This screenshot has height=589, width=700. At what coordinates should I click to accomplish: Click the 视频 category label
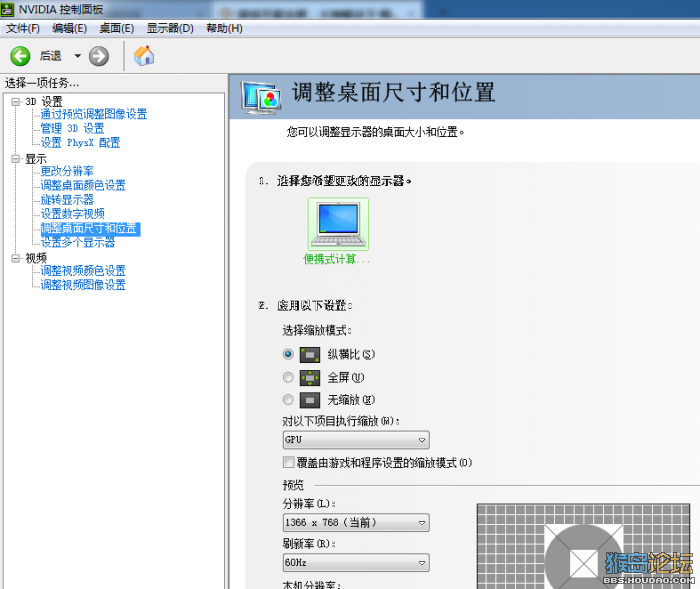(36, 258)
